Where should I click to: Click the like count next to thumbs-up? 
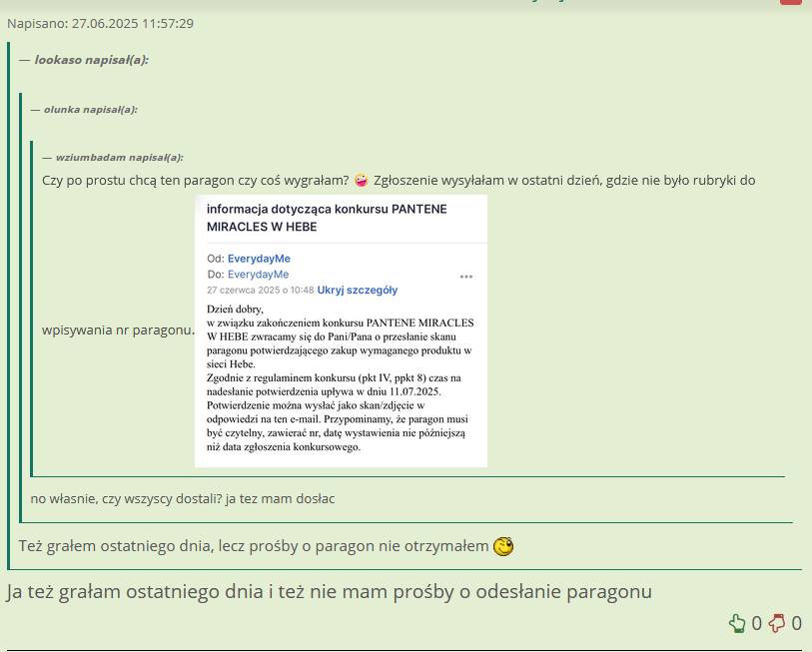click(756, 624)
